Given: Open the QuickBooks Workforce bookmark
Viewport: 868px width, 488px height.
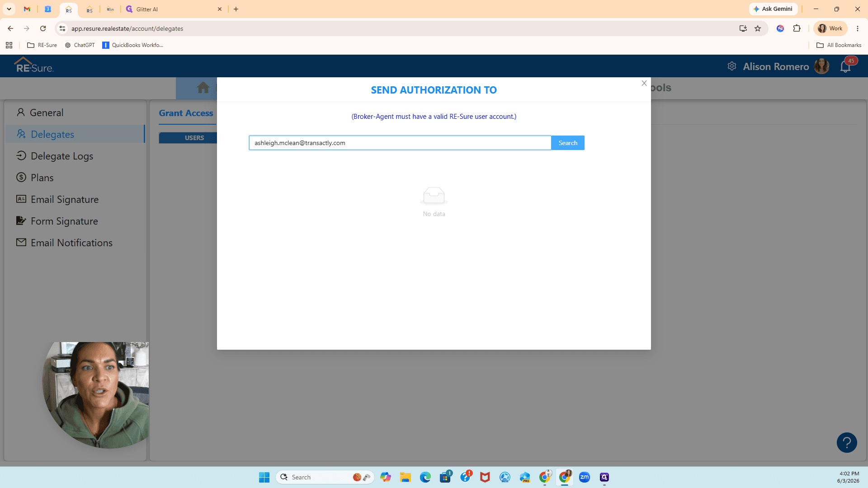Looking at the screenshot, I should [x=132, y=45].
